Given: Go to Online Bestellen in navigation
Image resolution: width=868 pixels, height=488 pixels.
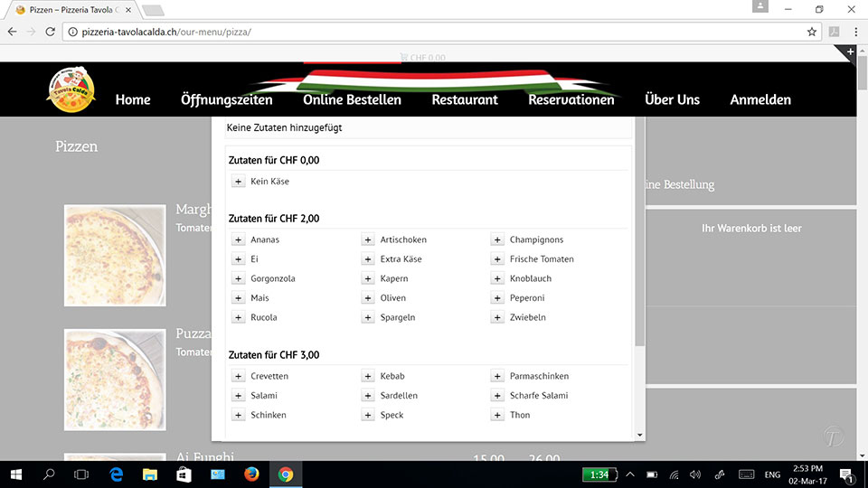Looking at the screenshot, I should [352, 99].
